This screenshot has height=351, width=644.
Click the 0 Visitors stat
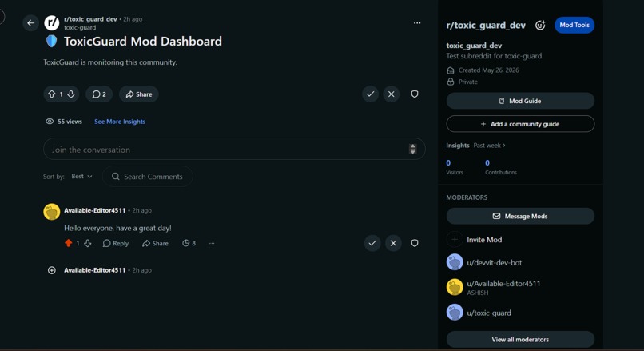point(455,167)
